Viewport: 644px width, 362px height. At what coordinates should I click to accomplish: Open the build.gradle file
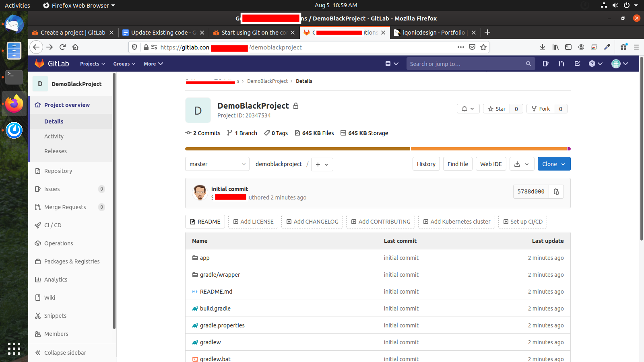[x=215, y=309]
